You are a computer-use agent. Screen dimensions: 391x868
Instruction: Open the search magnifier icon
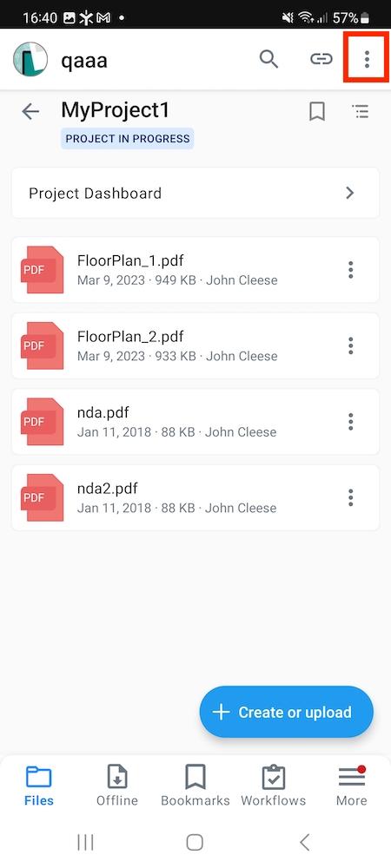(268, 58)
